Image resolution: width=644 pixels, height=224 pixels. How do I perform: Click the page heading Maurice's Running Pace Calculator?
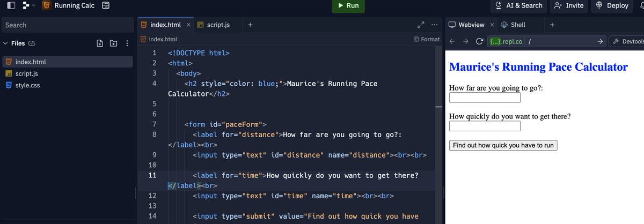pos(538,67)
